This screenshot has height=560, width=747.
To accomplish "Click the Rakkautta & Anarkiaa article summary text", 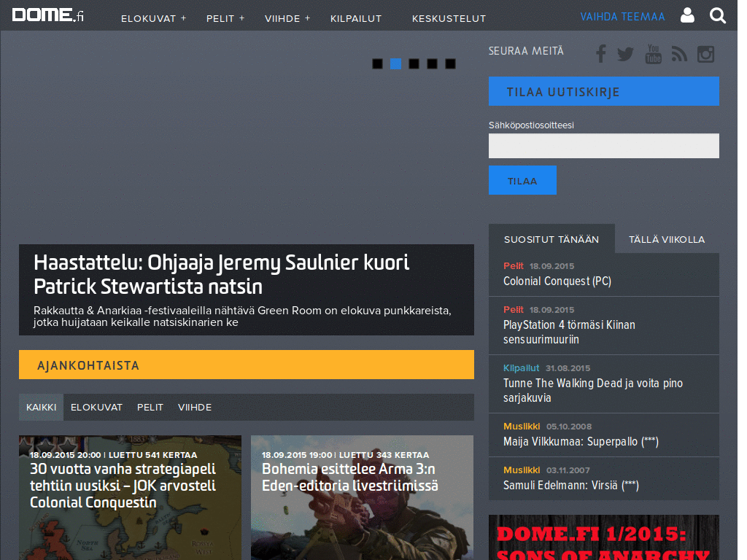I will click(x=242, y=316).
